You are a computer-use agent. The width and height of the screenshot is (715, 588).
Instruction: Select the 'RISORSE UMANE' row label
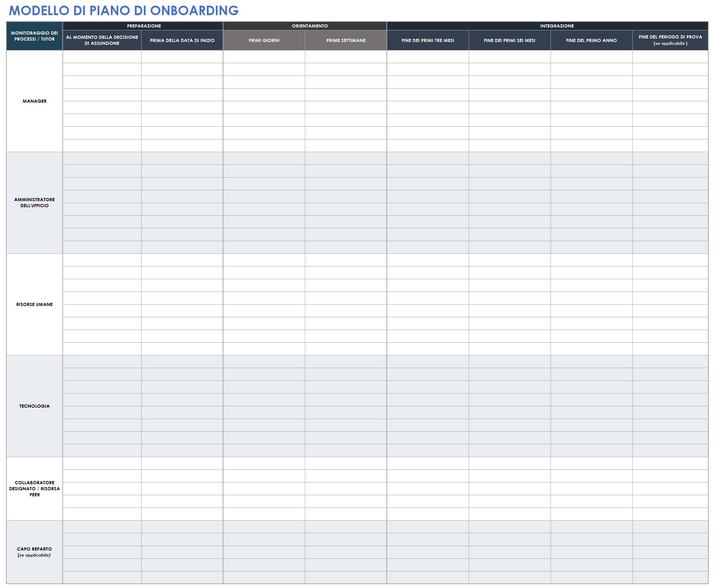click(x=35, y=304)
